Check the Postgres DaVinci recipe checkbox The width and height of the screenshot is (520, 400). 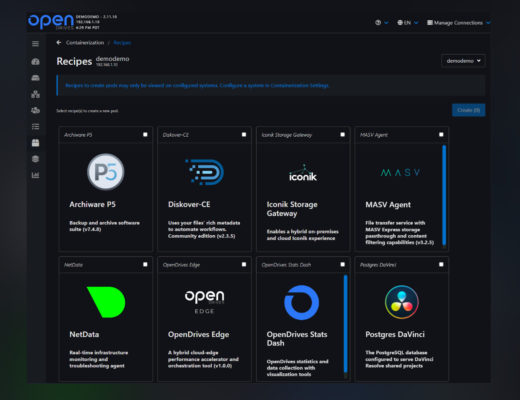pyautogui.click(x=441, y=264)
